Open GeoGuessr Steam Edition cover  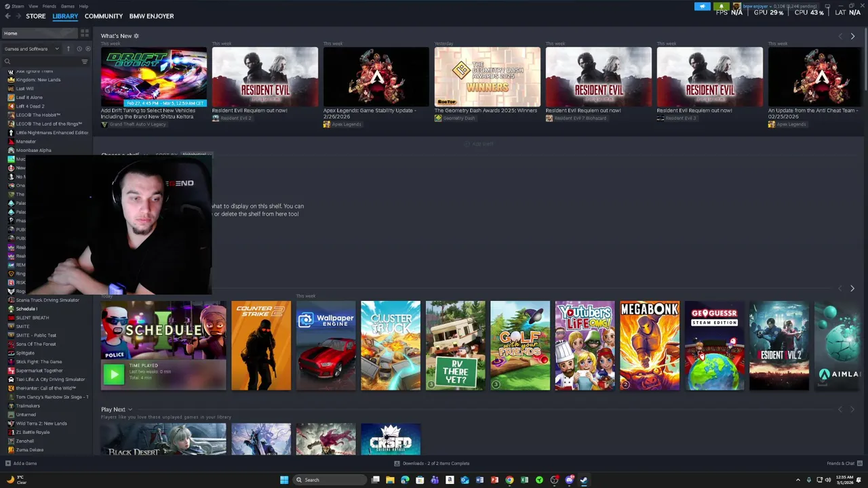click(x=715, y=346)
